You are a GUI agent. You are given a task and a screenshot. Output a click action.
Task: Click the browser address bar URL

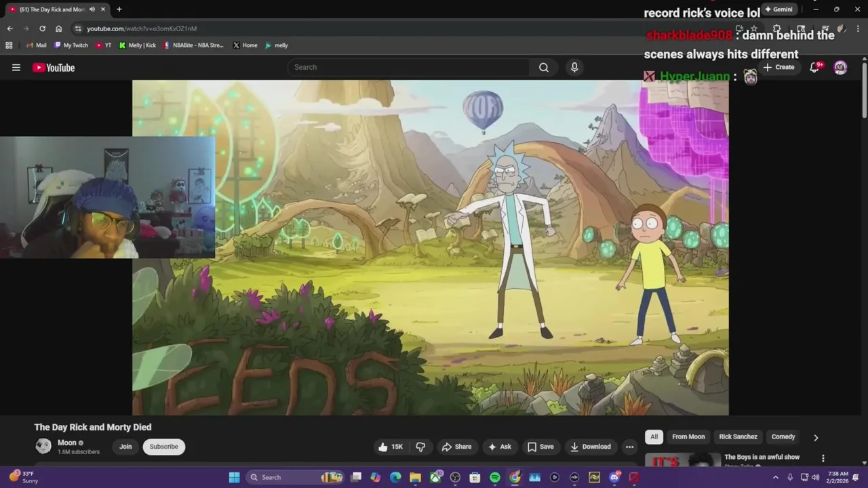click(142, 28)
